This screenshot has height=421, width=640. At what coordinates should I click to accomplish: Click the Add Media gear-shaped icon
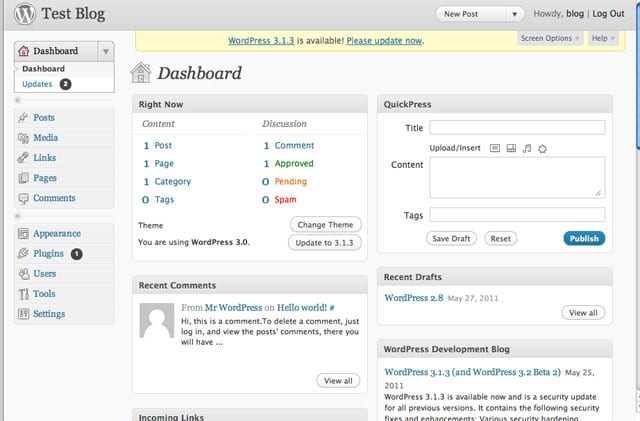click(543, 148)
